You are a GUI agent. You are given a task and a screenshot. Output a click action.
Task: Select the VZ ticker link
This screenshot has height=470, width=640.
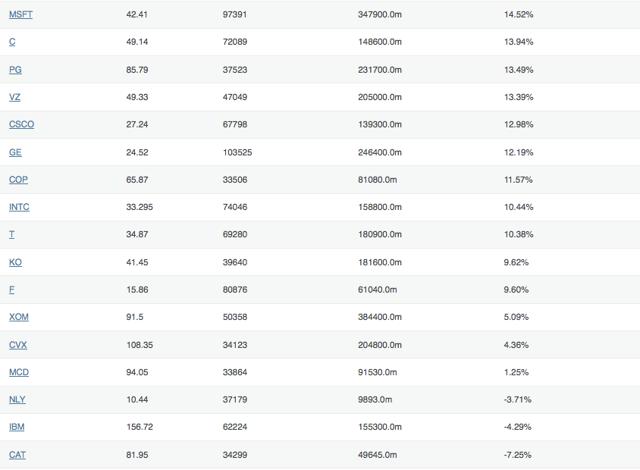[15, 97]
